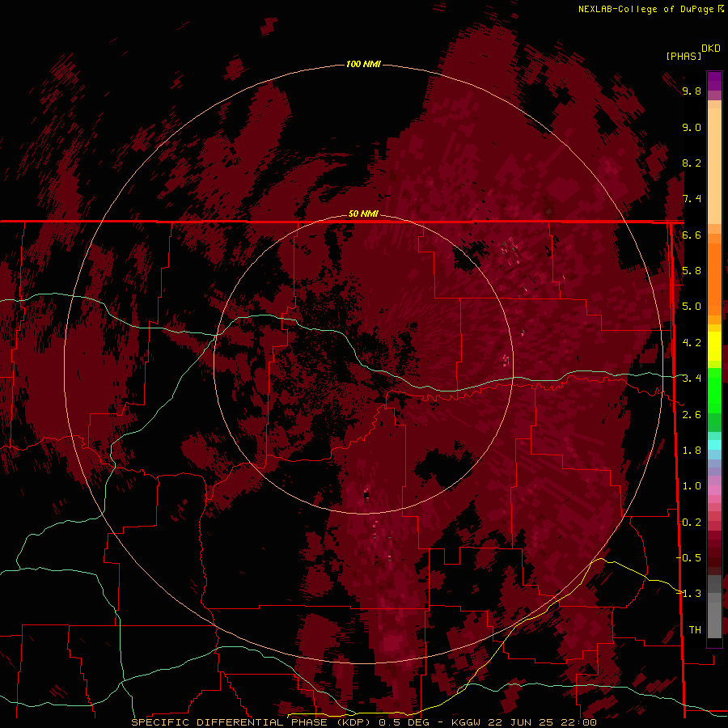Click the 0.2 legend value
This screenshot has height=728, width=728.
pyautogui.click(x=692, y=523)
